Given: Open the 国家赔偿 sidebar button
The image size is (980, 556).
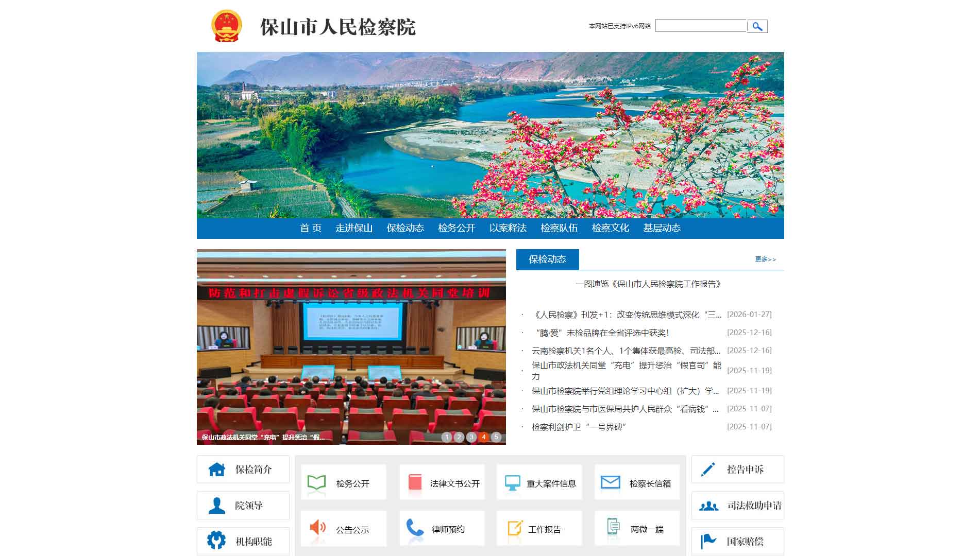Looking at the screenshot, I should tap(738, 541).
